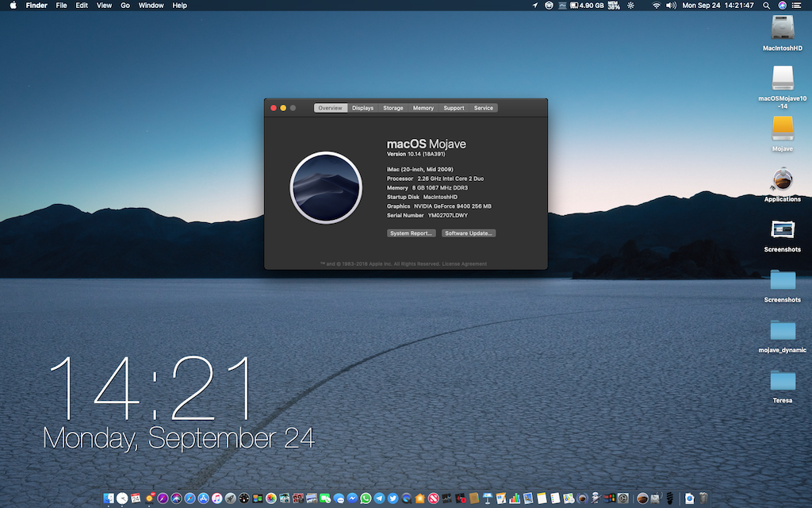Open WhatsApp from the Dock
Image resolution: width=812 pixels, height=508 pixels.
366,498
